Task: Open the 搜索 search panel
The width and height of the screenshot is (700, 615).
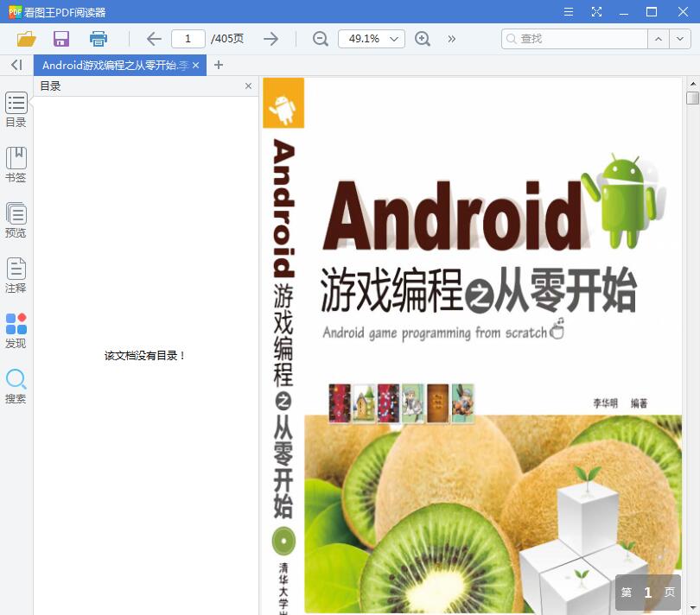Action: (16, 382)
